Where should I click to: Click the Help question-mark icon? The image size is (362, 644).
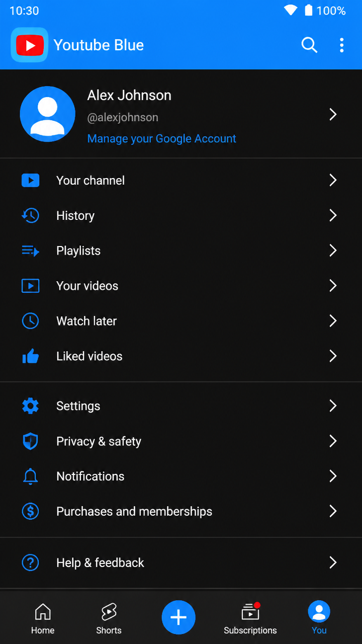click(31, 562)
